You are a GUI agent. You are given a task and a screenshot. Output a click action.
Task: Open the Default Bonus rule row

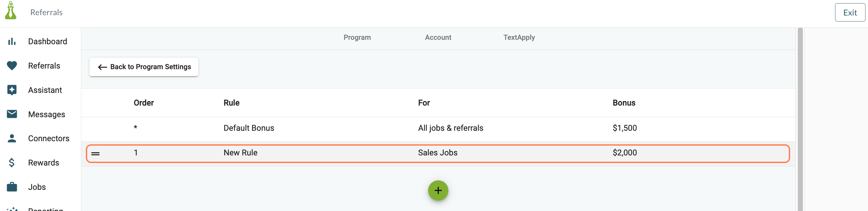coord(438,128)
